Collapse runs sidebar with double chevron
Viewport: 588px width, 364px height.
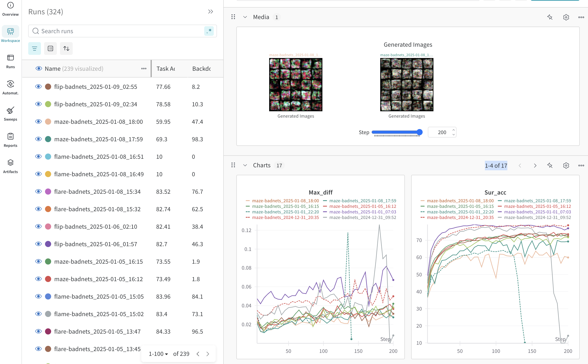coord(210,12)
